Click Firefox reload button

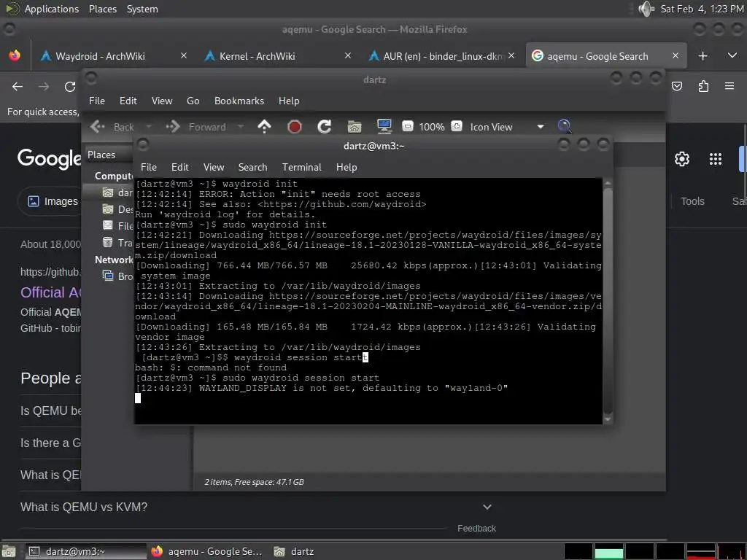coord(70,87)
